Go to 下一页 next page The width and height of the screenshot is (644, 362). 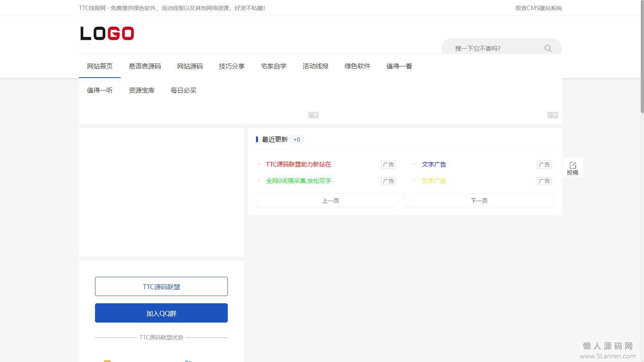pyautogui.click(x=479, y=200)
